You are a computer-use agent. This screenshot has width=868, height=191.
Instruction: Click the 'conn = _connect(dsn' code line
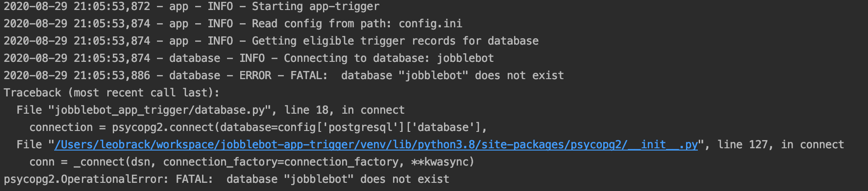coord(252,162)
